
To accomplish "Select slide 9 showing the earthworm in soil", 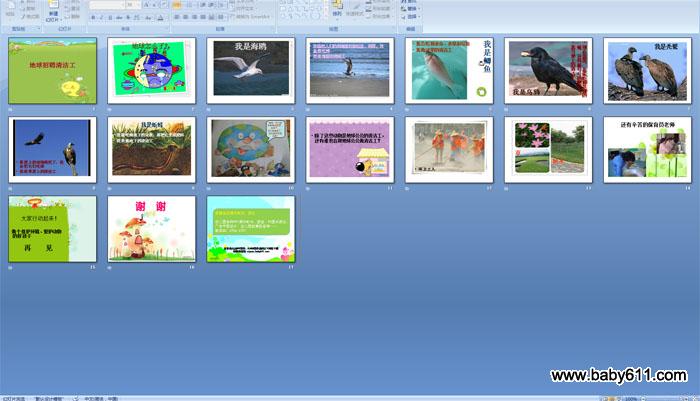I will [x=151, y=150].
